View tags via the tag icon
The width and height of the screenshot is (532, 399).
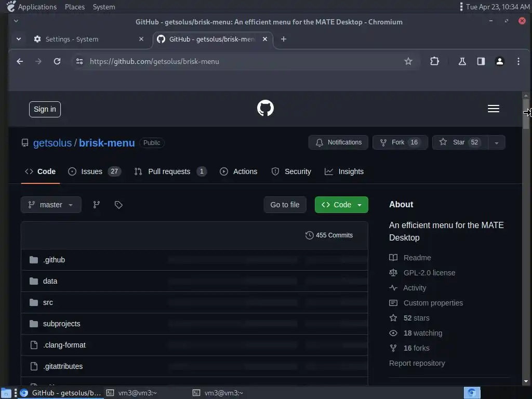118,205
